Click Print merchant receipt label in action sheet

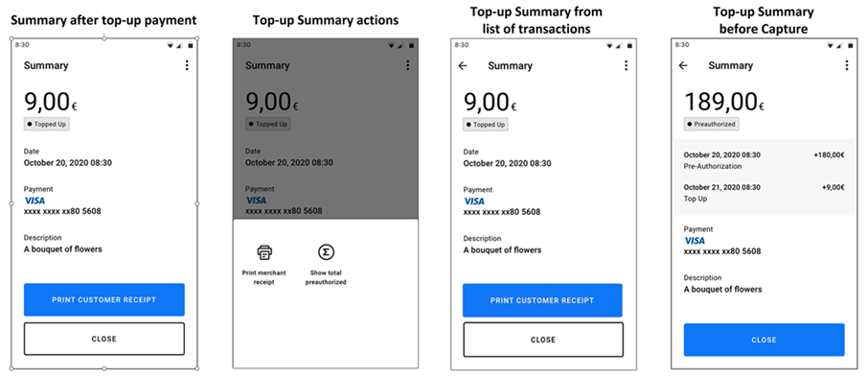click(x=264, y=278)
